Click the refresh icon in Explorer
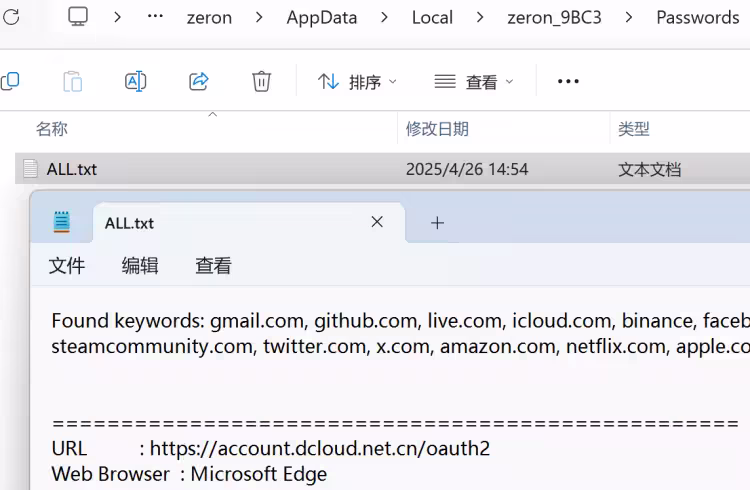750x490 pixels. pos(11,18)
